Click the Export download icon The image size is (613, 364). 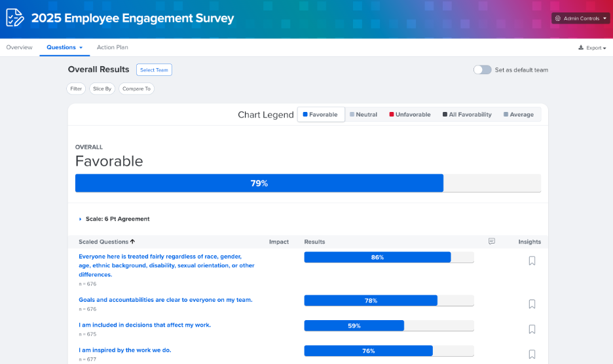point(581,48)
